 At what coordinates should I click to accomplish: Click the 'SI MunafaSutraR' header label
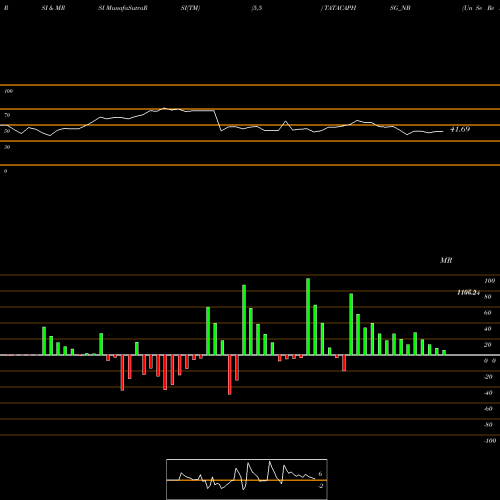pos(123,8)
